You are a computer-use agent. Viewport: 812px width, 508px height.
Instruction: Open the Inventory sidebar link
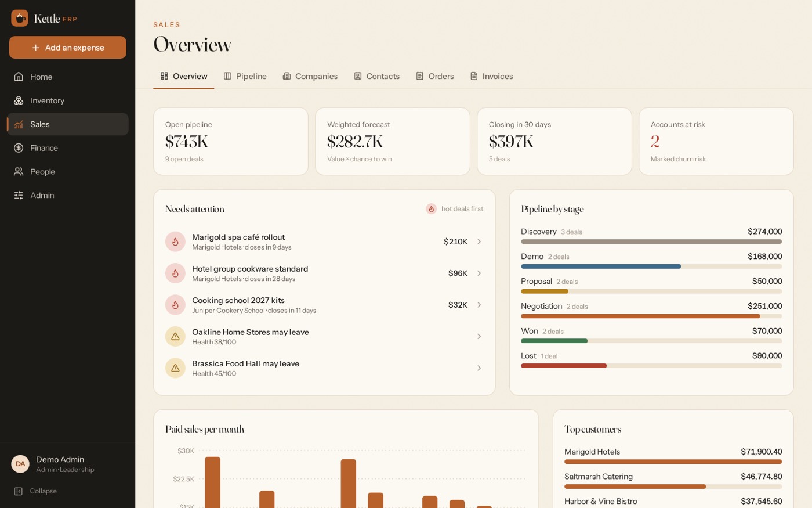point(68,100)
